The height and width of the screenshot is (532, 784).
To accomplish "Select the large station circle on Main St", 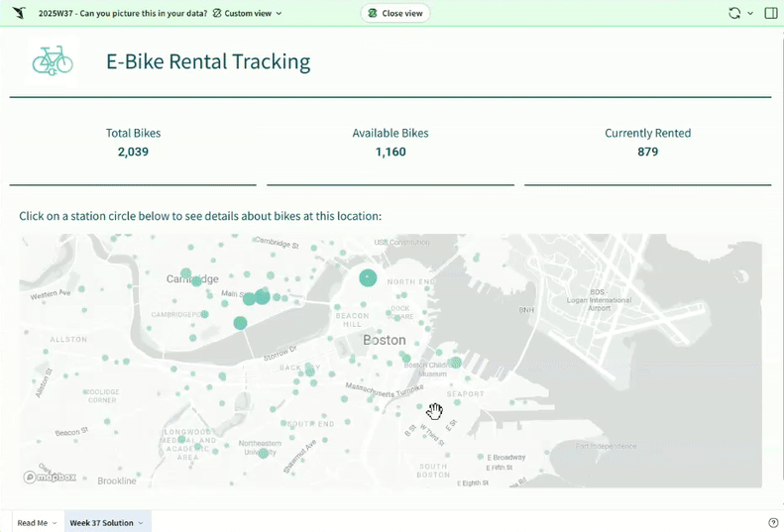I will [263, 295].
